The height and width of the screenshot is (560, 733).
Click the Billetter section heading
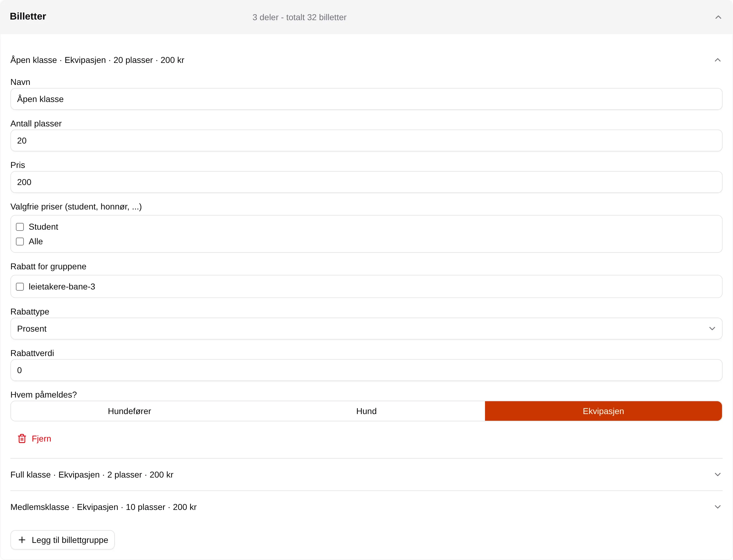click(x=28, y=16)
